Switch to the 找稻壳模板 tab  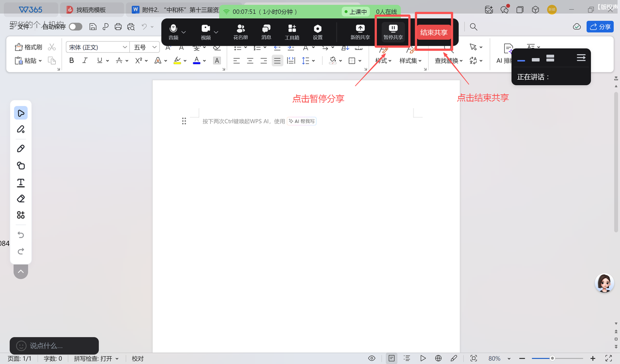(x=91, y=10)
